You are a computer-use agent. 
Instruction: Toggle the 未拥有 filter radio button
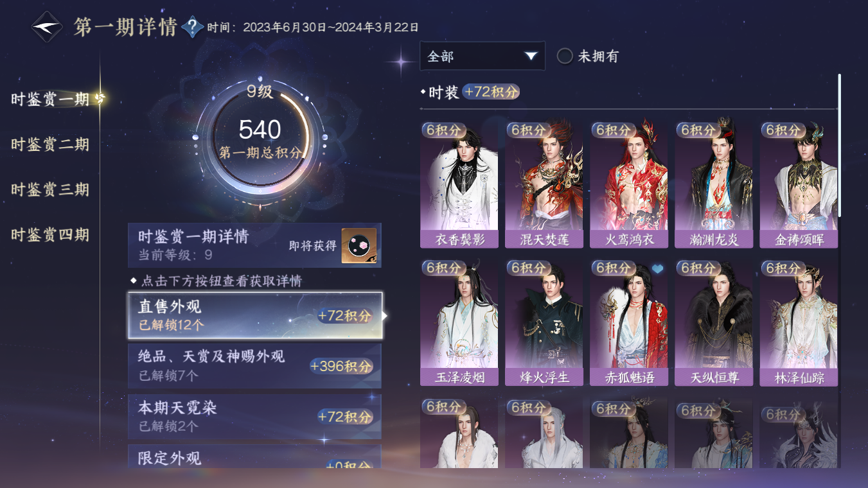565,56
